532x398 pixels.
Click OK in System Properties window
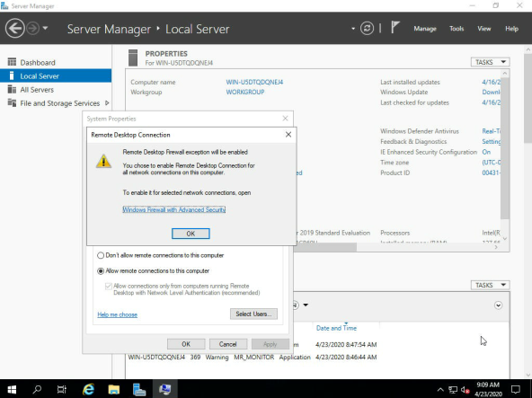[186, 344]
